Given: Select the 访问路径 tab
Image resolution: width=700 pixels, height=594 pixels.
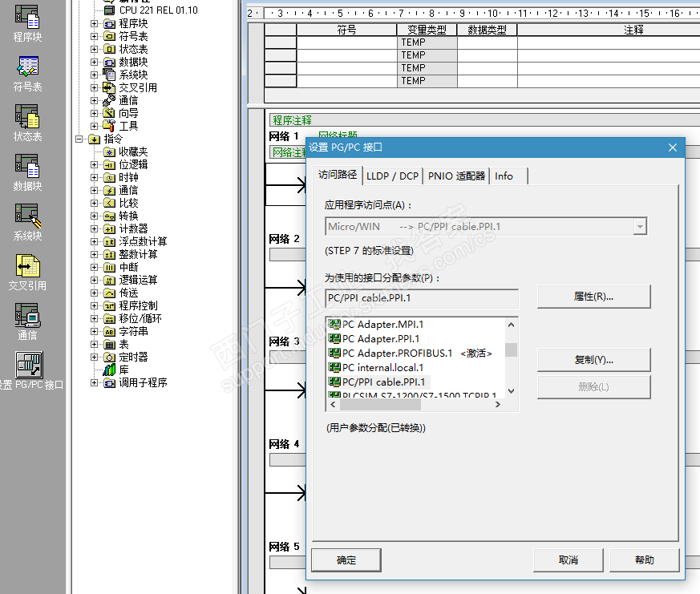Looking at the screenshot, I should 338,175.
